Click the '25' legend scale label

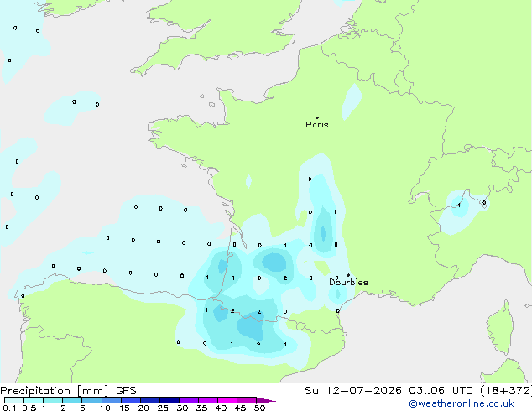tap(163, 408)
